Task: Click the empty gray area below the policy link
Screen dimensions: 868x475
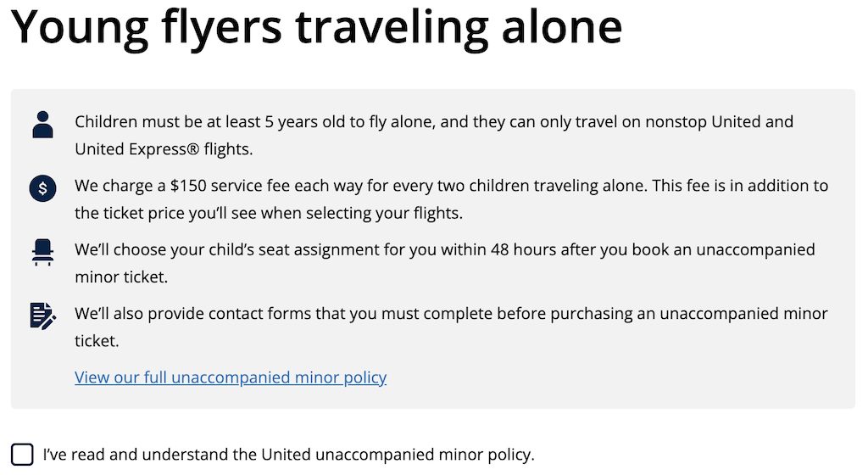Action: [433, 399]
